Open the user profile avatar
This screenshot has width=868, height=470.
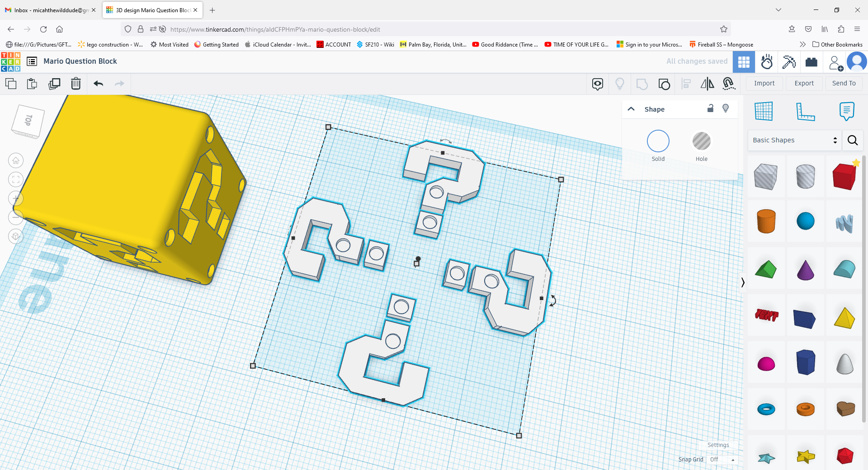click(857, 62)
